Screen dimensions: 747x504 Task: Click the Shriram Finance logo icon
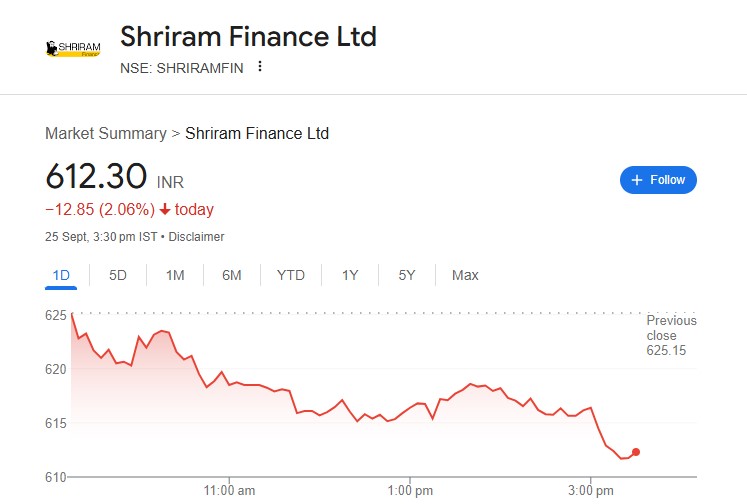click(x=73, y=48)
